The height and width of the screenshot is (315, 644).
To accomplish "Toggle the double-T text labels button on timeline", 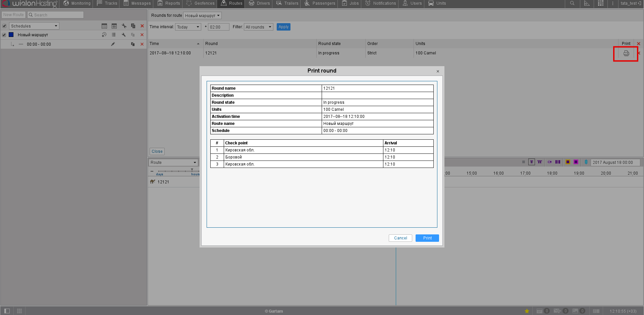I will 540,162.
